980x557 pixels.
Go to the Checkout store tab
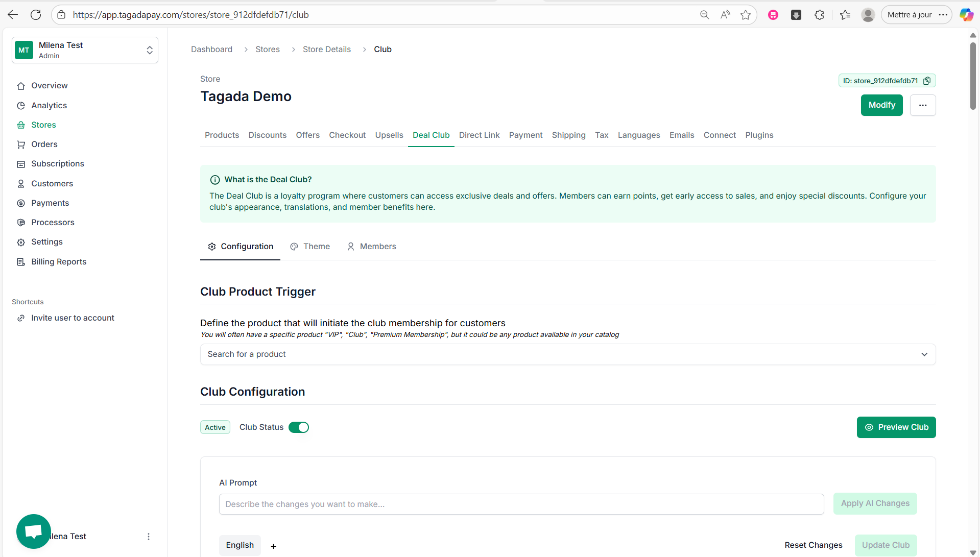tap(347, 135)
